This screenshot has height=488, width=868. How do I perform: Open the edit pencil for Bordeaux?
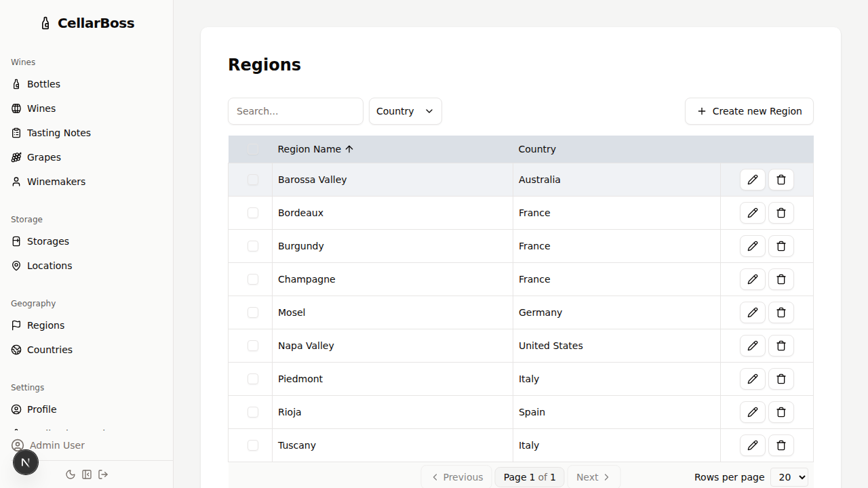tap(753, 213)
